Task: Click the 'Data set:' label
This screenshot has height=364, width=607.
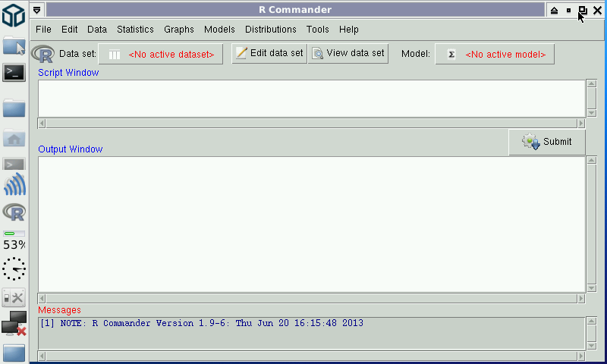Action: (x=77, y=54)
